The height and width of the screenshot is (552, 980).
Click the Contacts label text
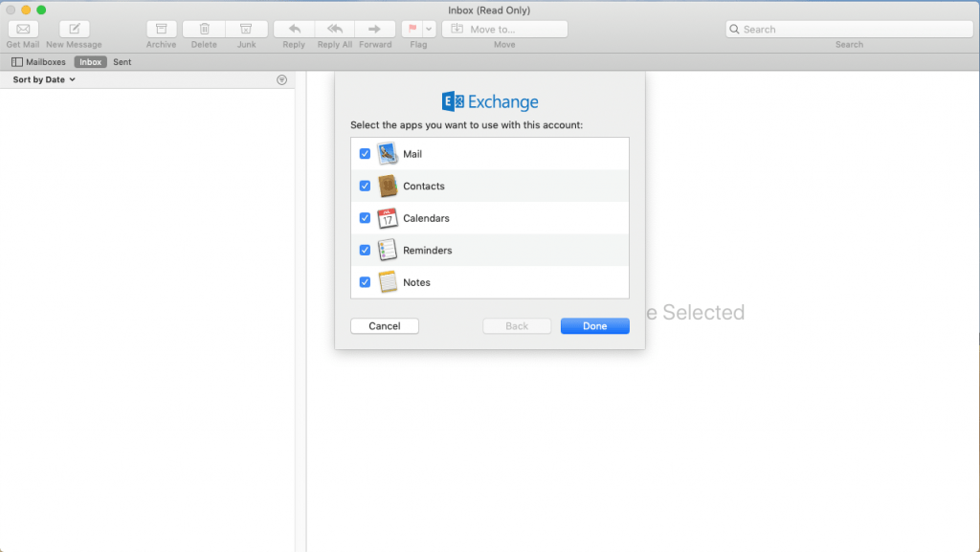[424, 187]
